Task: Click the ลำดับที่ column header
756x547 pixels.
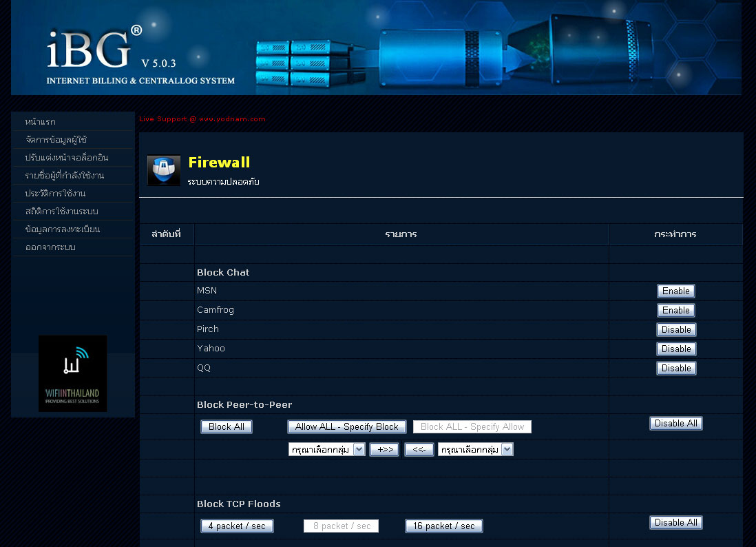Action: [166, 234]
